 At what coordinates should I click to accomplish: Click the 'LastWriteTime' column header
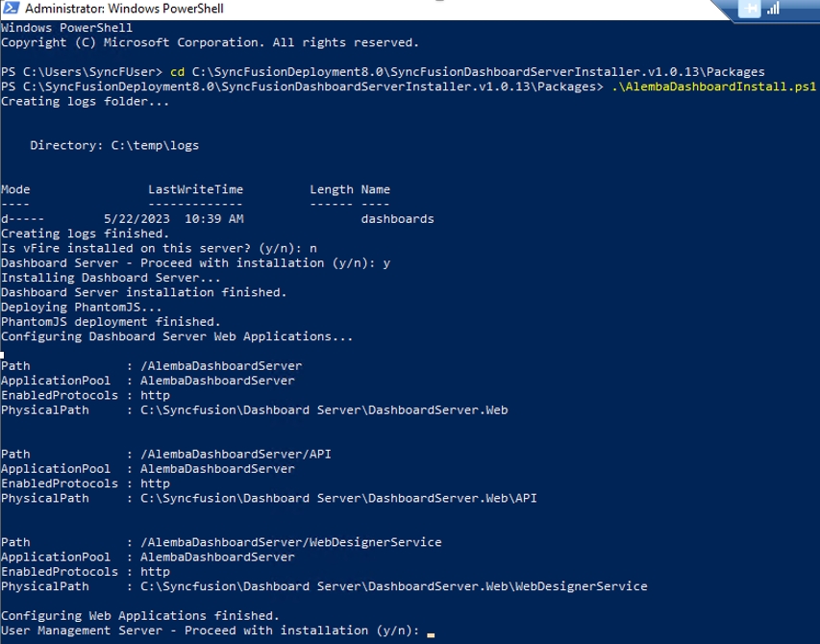195,189
